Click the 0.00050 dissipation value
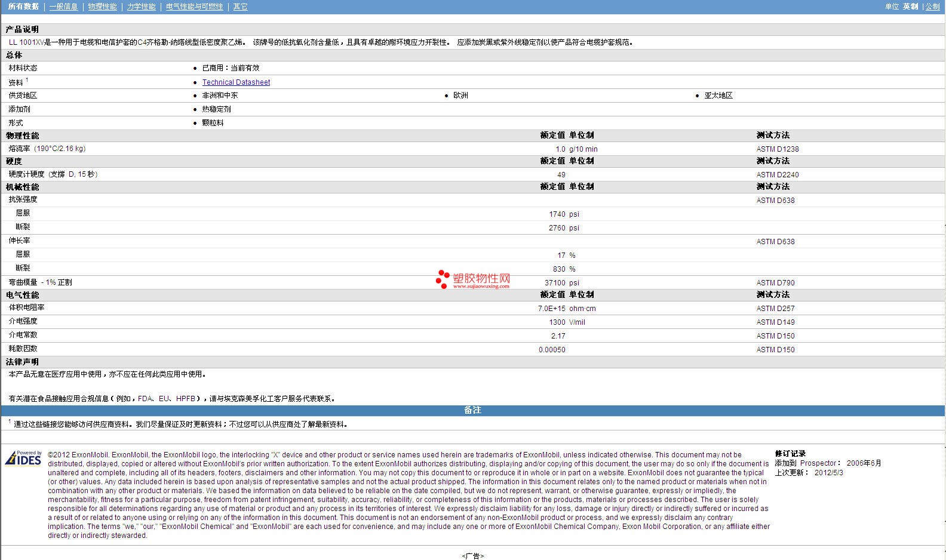The image size is (946, 560). pos(552,350)
